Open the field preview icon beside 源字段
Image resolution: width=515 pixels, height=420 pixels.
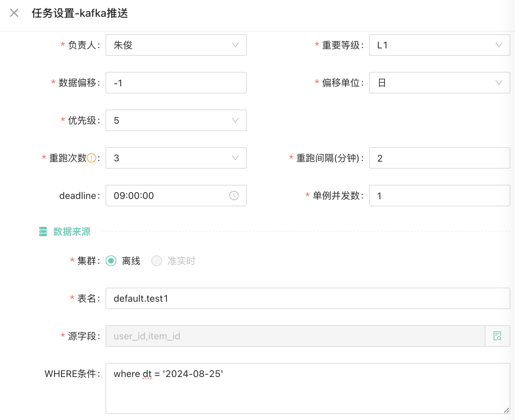pyautogui.click(x=498, y=336)
